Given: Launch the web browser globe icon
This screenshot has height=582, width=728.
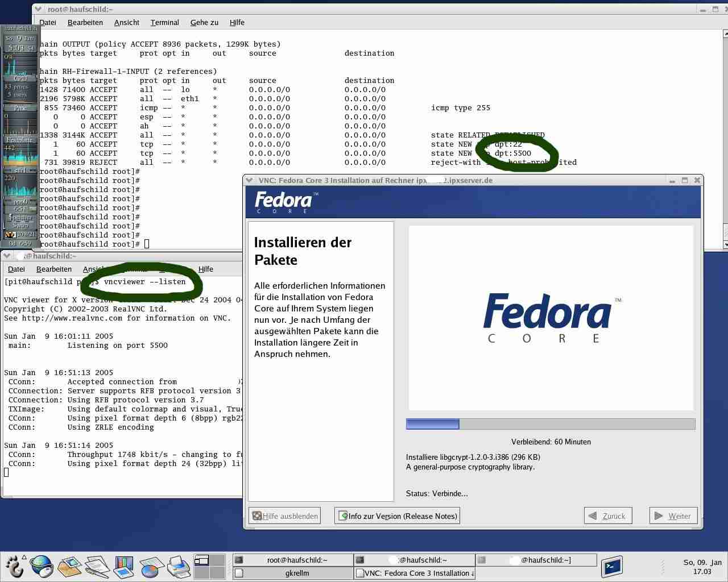Looking at the screenshot, I should tap(42, 566).
